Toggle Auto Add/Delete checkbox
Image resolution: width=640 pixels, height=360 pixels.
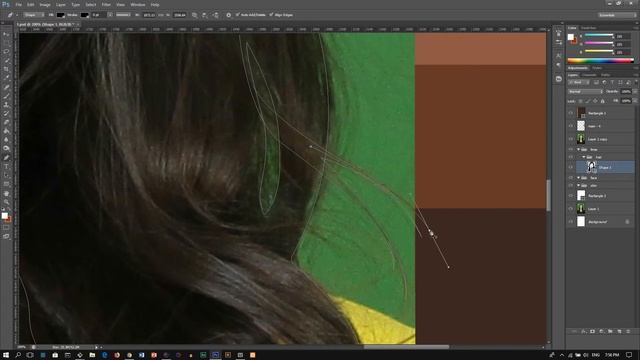click(x=237, y=15)
